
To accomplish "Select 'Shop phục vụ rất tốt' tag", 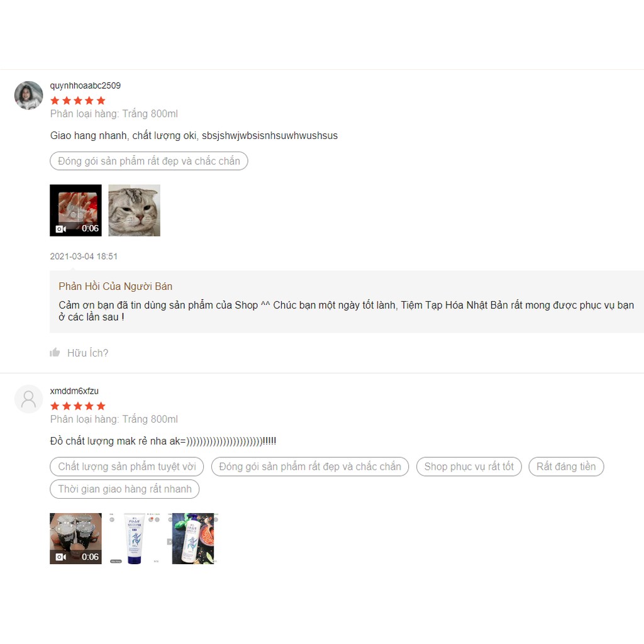I will [469, 467].
